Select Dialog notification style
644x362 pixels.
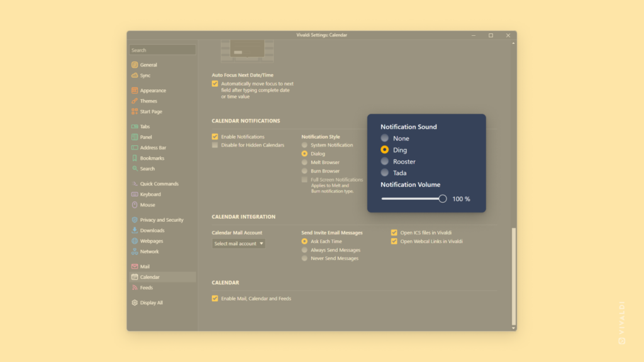tap(304, 153)
